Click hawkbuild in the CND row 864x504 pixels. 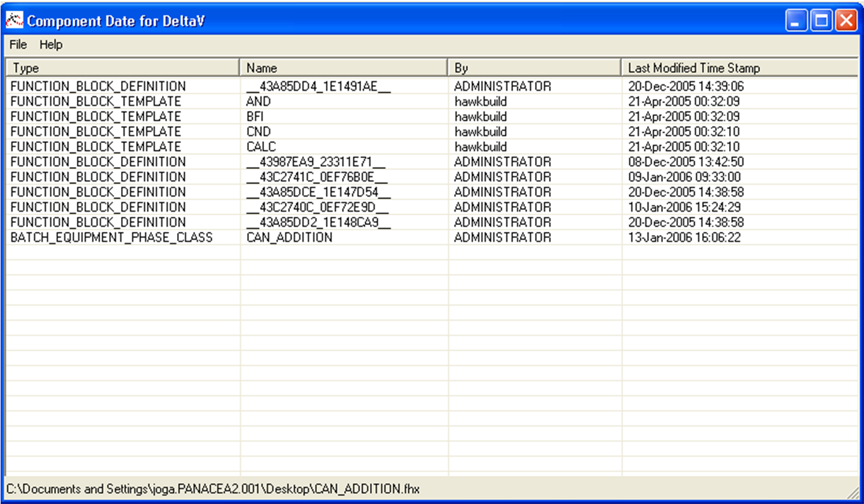[x=480, y=132]
